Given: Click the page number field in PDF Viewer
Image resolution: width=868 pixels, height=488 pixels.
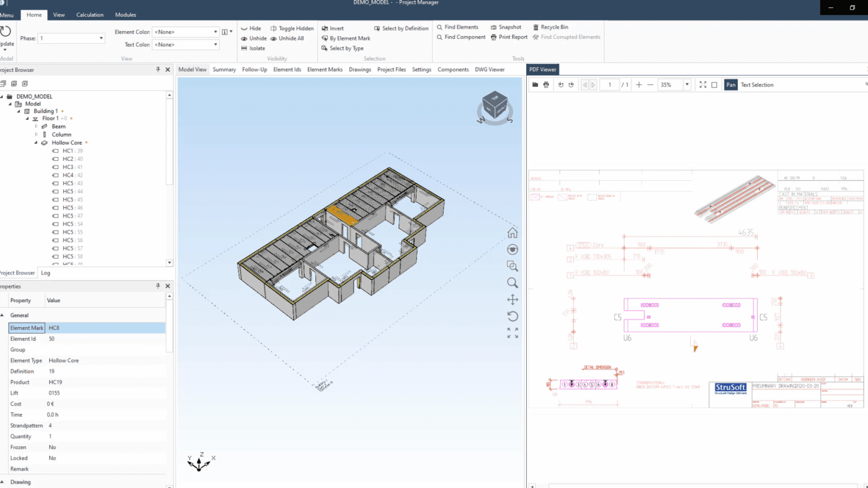Looking at the screenshot, I should pyautogui.click(x=610, y=84).
